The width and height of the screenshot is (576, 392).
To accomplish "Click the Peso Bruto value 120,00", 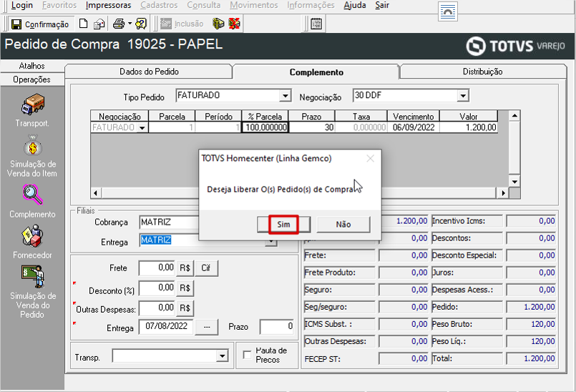I will pyautogui.click(x=531, y=324).
